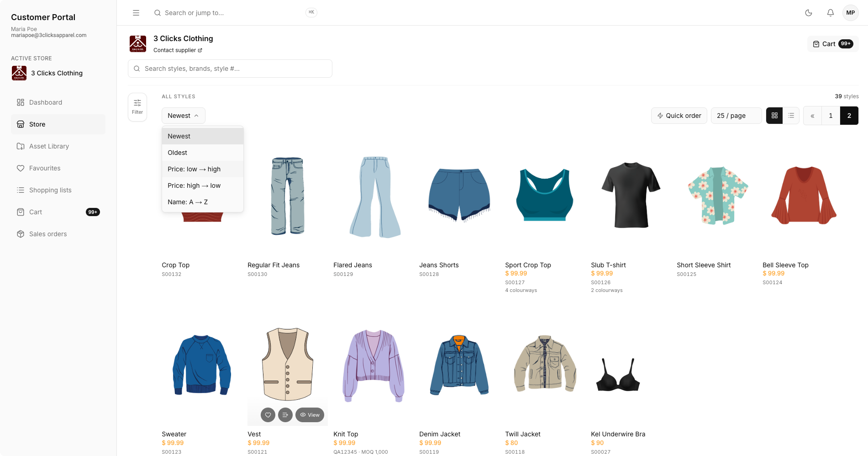Open Denim Jacket product image

click(459, 365)
